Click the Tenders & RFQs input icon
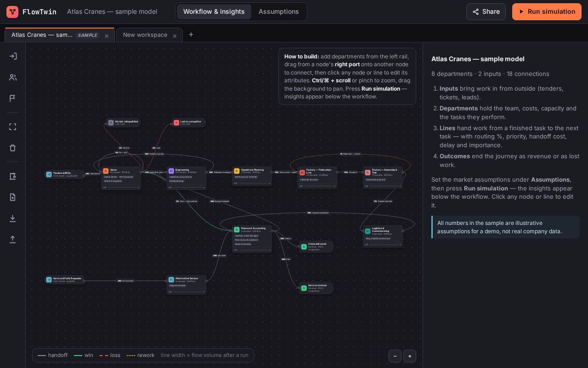Image resolution: width=588 pixels, height=368 pixels. pos(49,175)
